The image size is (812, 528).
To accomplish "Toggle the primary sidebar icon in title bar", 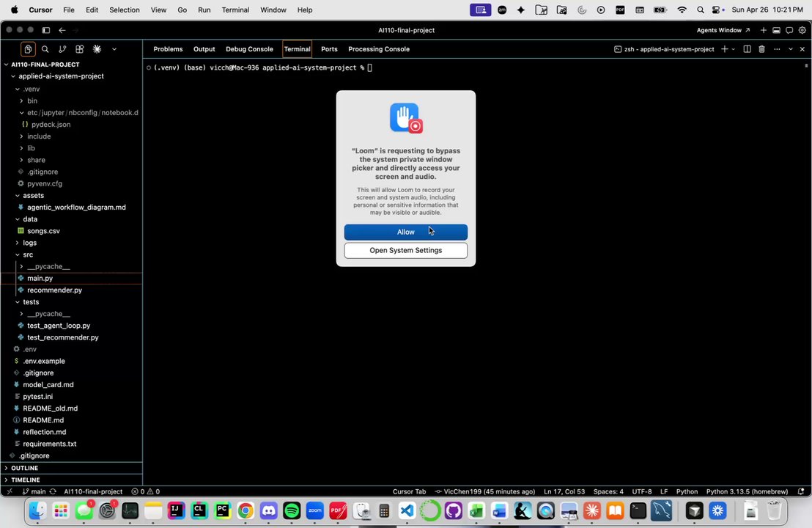I will (46, 30).
